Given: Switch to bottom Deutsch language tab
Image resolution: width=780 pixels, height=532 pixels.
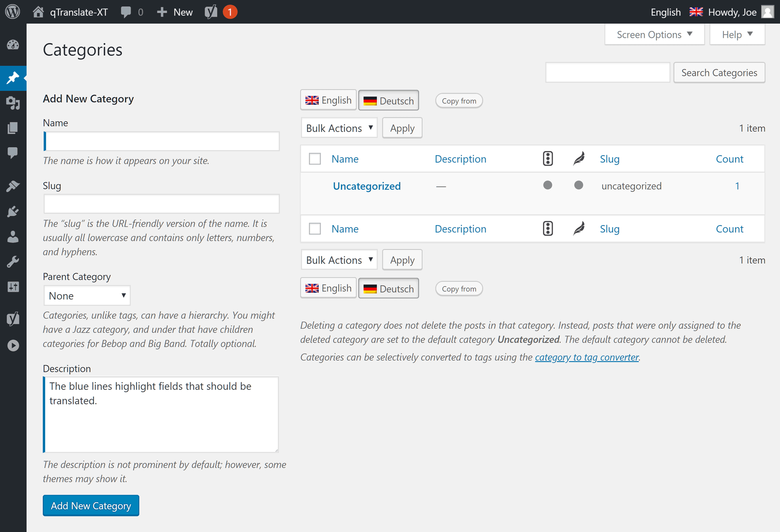Looking at the screenshot, I should tap(388, 289).
